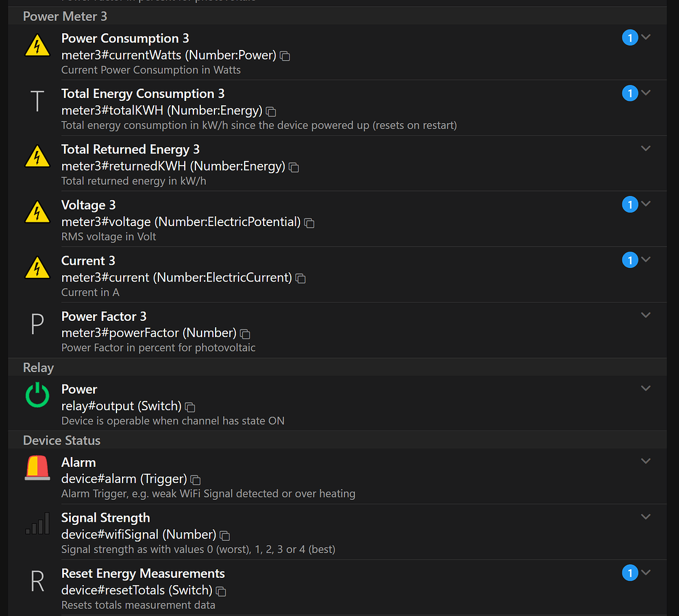Click the Total Returned Energy 3 warning icon
This screenshot has width=679, height=616.
(x=37, y=156)
